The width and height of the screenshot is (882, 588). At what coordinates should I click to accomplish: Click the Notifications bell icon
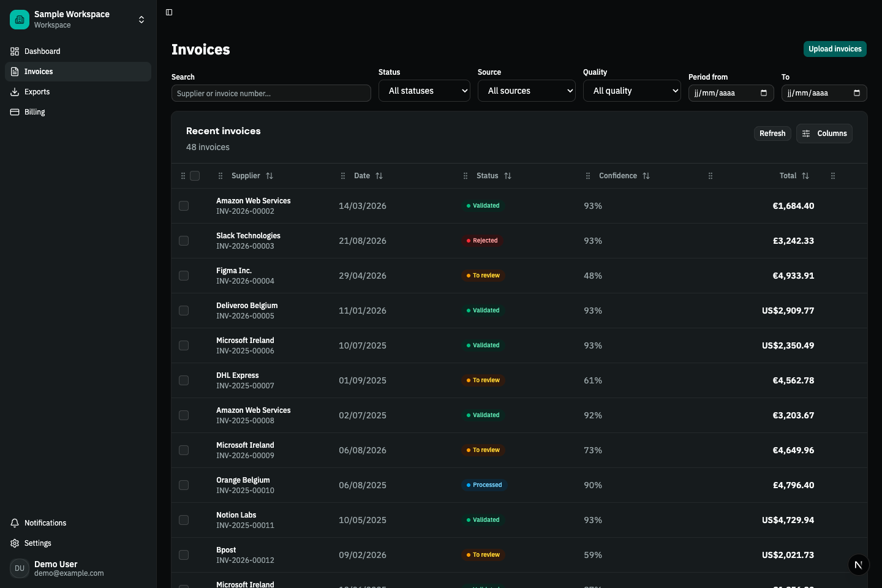click(15, 523)
